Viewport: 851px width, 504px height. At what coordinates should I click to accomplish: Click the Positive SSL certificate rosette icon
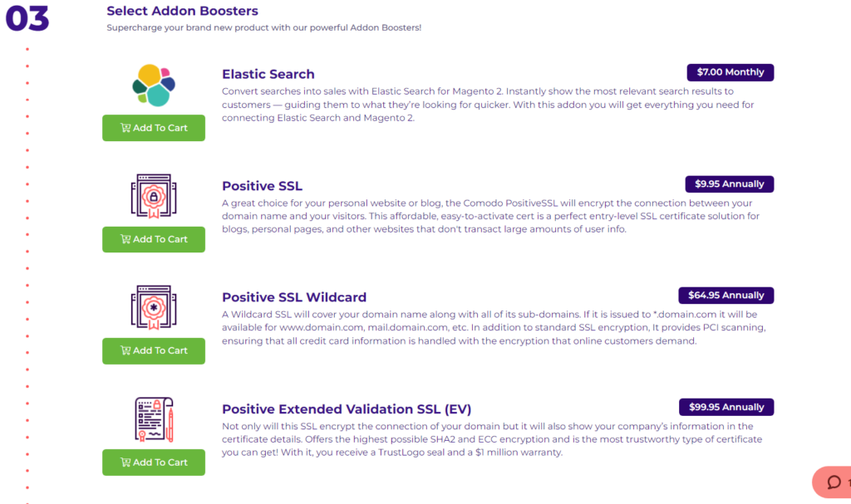pyautogui.click(x=152, y=195)
